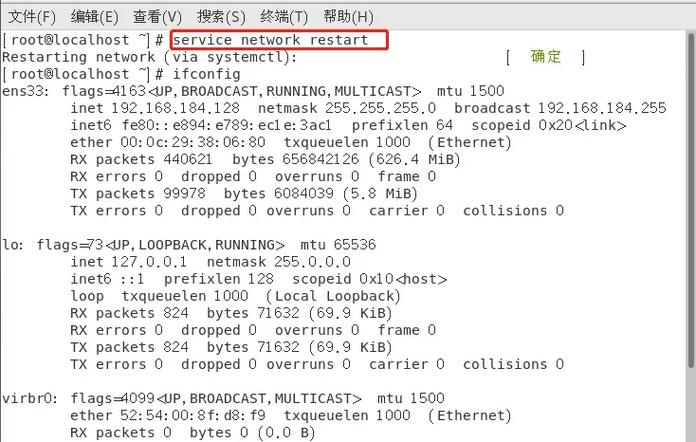Open the 帮助(H) menu
The image size is (696, 442).
(348, 17)
